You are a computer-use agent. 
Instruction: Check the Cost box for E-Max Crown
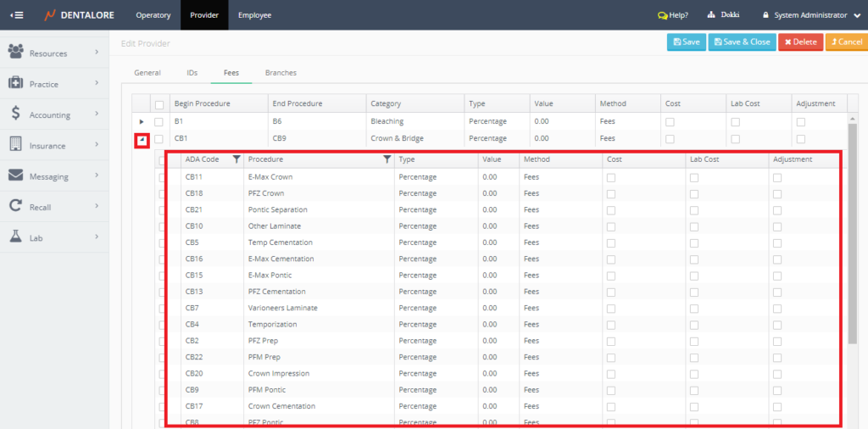[611, 177]
